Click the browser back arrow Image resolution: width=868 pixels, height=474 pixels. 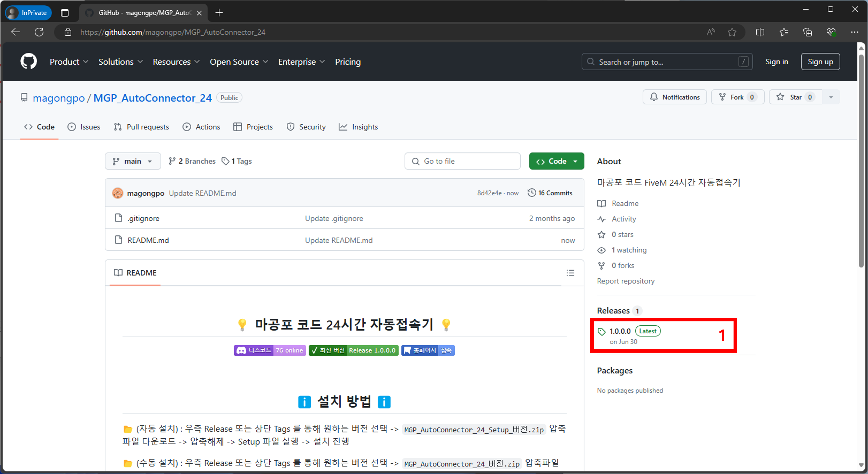pos(15,32)
